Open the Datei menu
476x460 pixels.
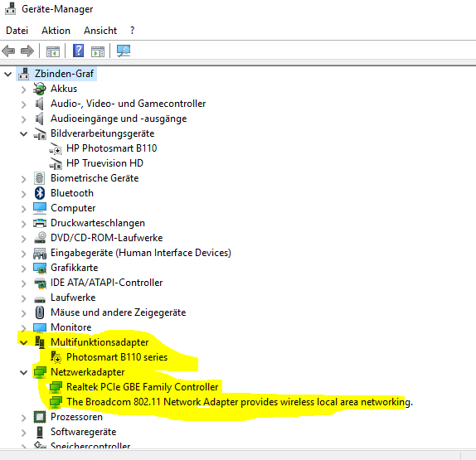pos(17,31)
